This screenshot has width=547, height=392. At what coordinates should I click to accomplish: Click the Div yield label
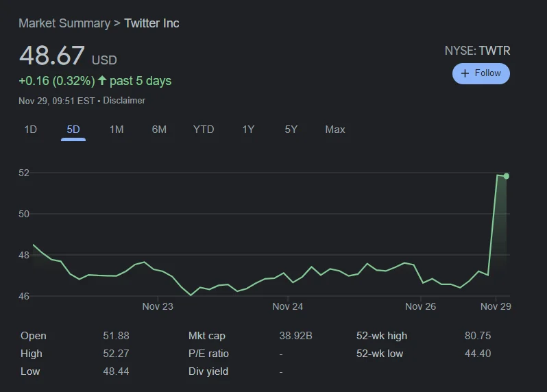208,371
